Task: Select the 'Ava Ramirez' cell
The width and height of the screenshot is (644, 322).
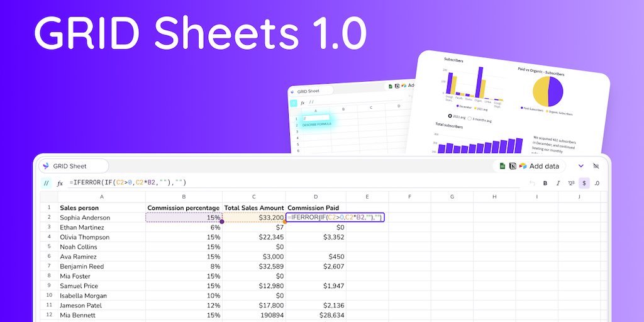Action: tap(102, 257)
